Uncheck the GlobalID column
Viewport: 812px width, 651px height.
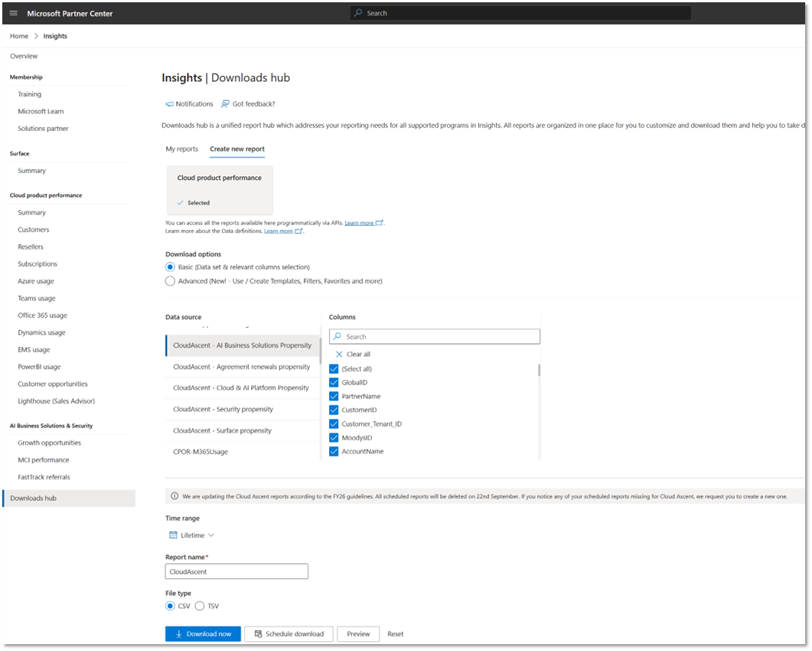click(x=334, y=382)
